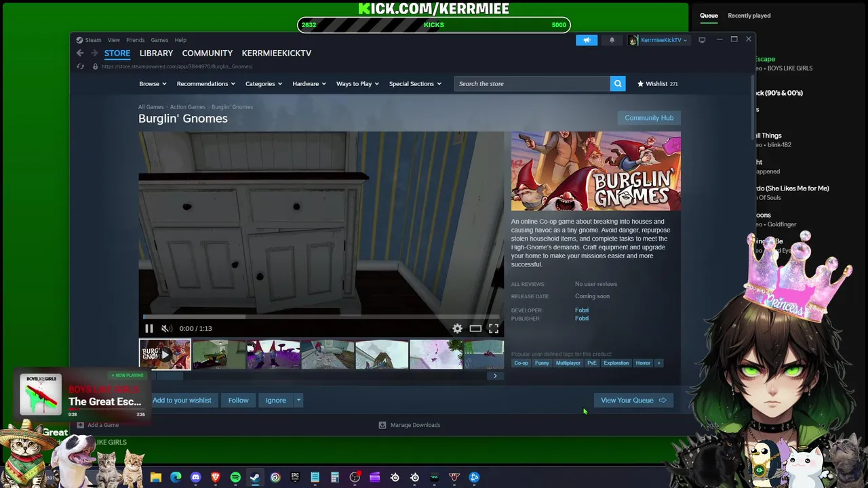Select the Horror tag
The image size is (868, 488).
coord(643,363)
